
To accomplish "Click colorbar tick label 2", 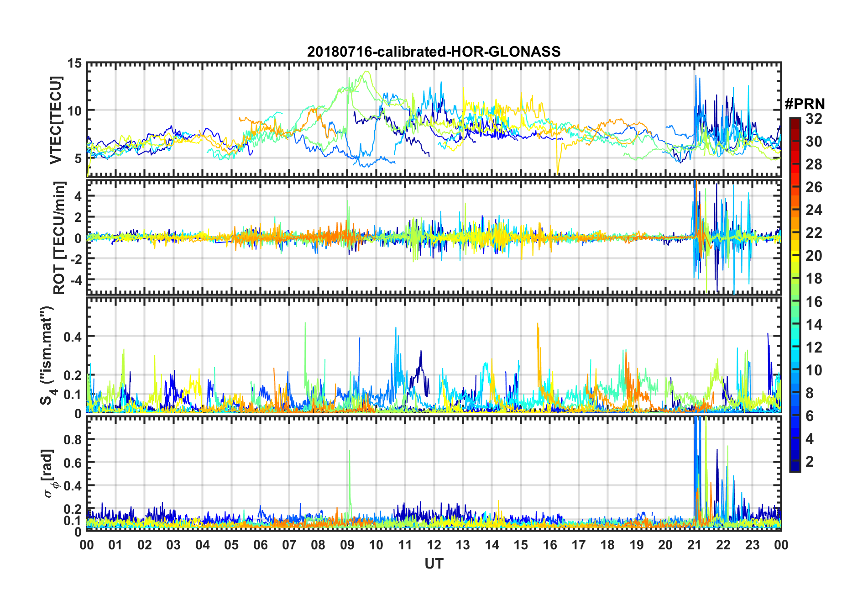I will 810,462.
